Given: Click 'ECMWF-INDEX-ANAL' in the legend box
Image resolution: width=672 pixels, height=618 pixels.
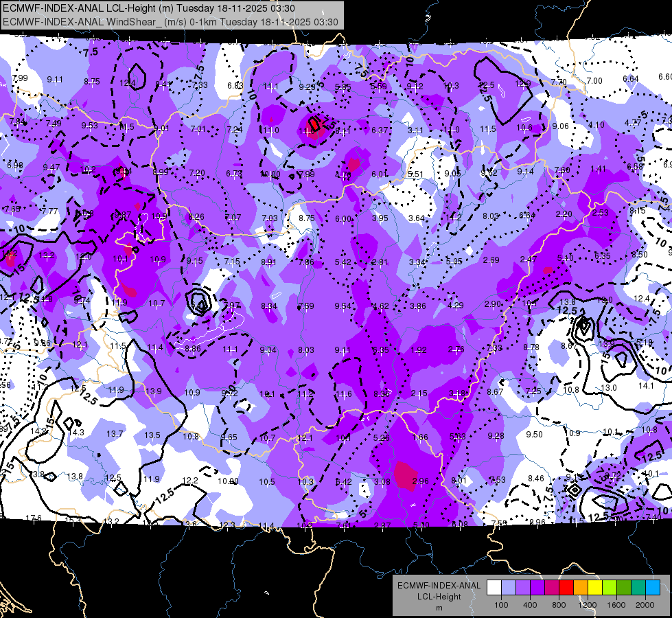Looking at the screenshot, I should point(439,586).
